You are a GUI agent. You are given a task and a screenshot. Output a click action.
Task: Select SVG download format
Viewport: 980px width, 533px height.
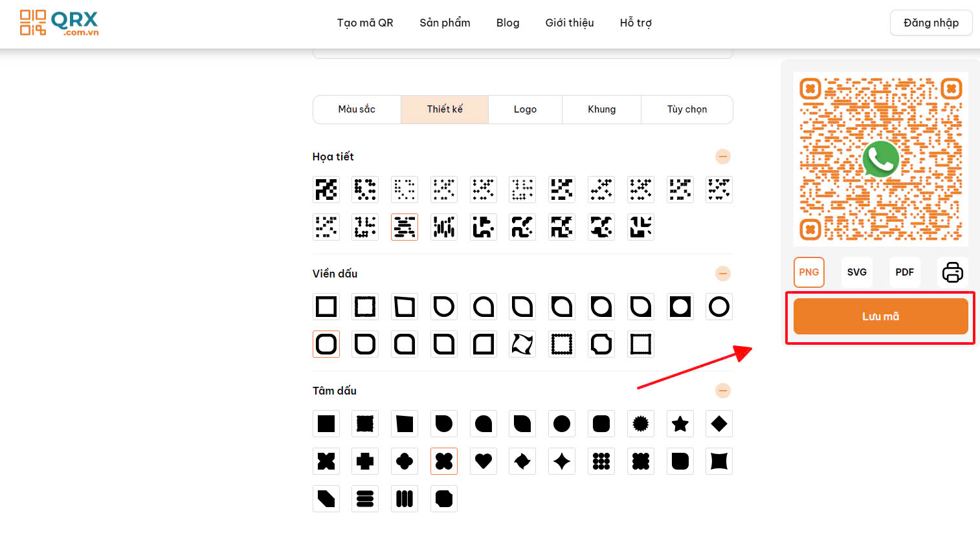click(x=857, y=272)
